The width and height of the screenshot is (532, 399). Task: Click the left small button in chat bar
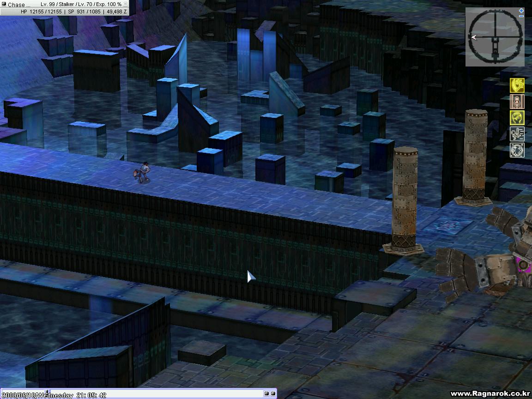pyautogui.click(x=266, y=393)
